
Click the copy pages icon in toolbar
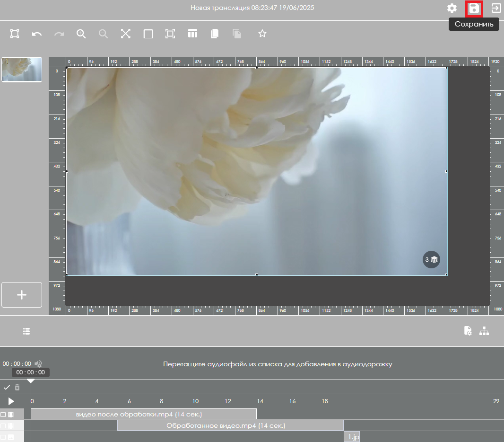215,34
